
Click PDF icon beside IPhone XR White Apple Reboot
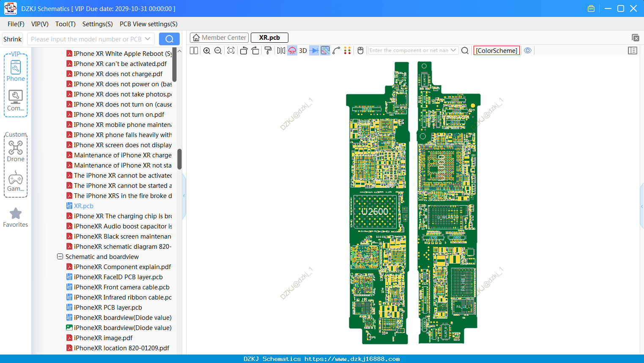pyautogui.click(x=69, y=53)
